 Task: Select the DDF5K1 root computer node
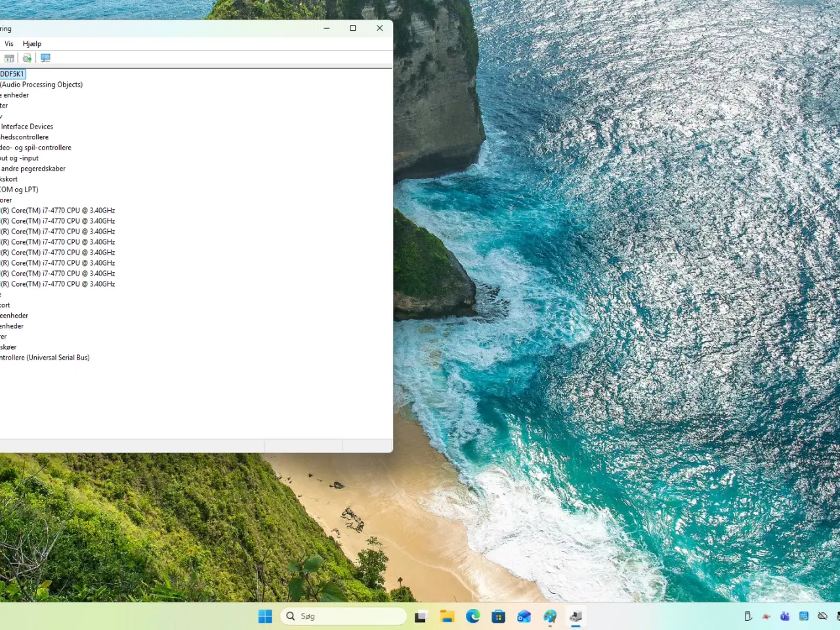12,73
